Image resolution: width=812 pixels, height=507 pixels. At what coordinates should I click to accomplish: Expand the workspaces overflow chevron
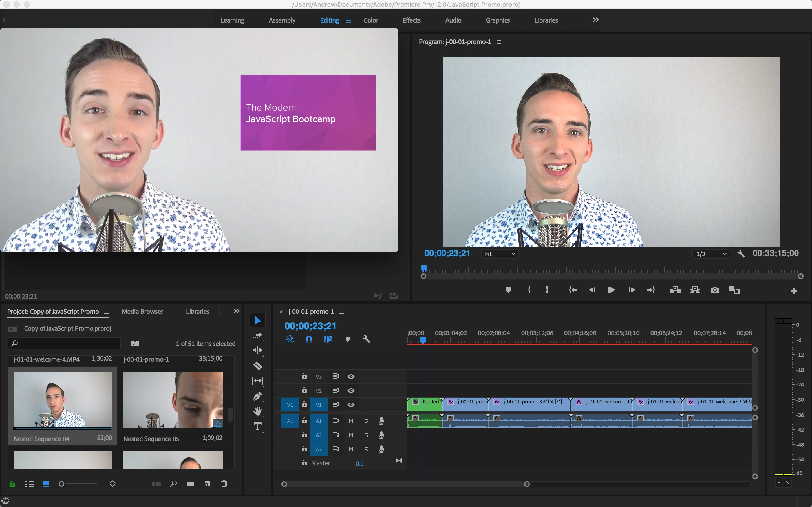coord(595,20)
